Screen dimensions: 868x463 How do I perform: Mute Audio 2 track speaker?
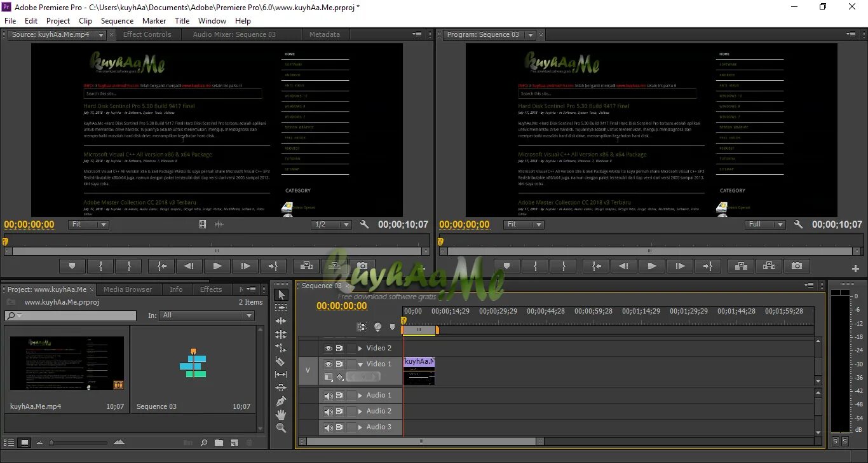click(x=329, y=411)
